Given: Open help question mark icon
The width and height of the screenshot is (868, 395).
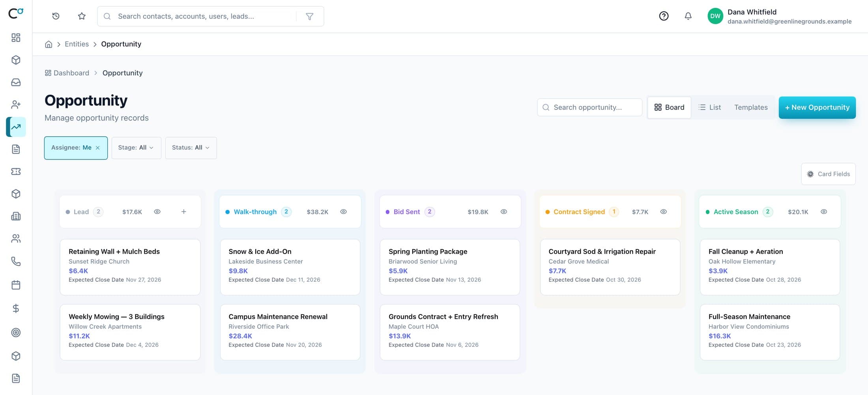Looking at the screenshot, I should click(x=664, y=16).
